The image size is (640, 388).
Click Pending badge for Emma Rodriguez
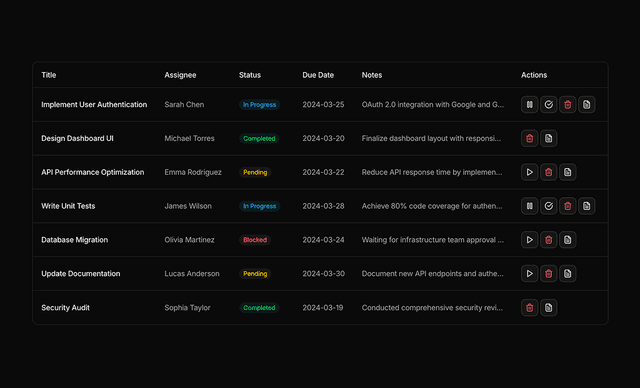[255, 172]
